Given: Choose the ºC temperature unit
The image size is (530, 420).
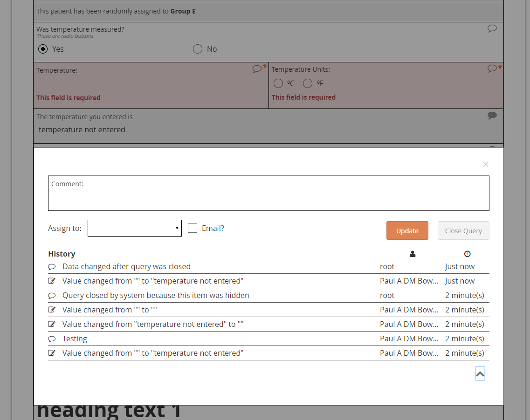Looking at the screenshot, I should click(278, 83).
